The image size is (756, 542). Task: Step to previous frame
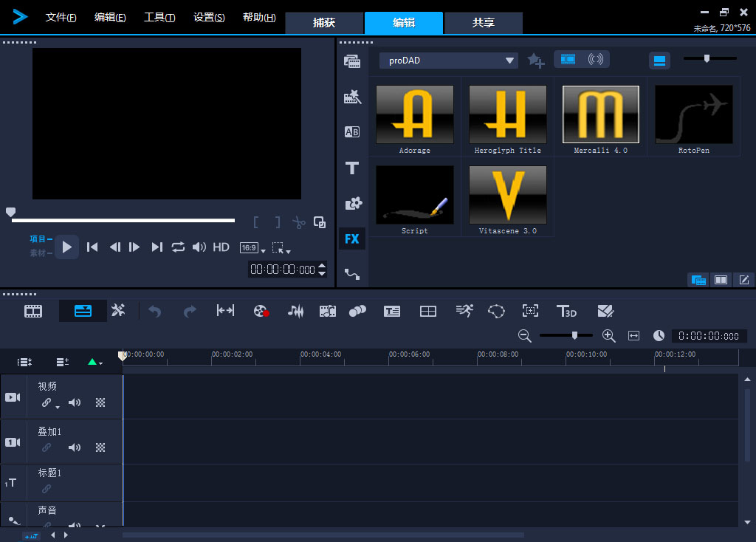click(x=114, y=247)
